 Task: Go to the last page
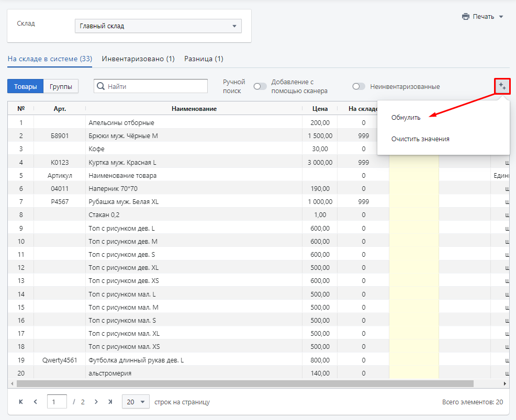[110, 402]
